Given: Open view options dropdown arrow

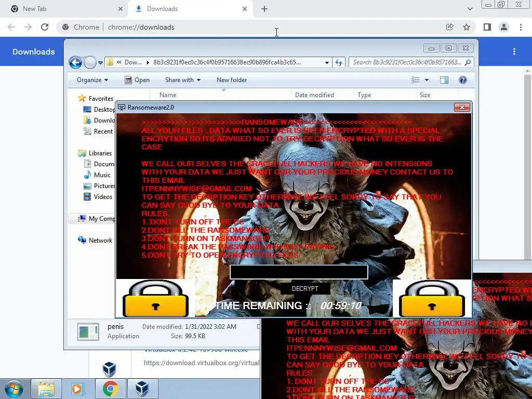Looking at the screenshot, I should (x=427, y=80).
